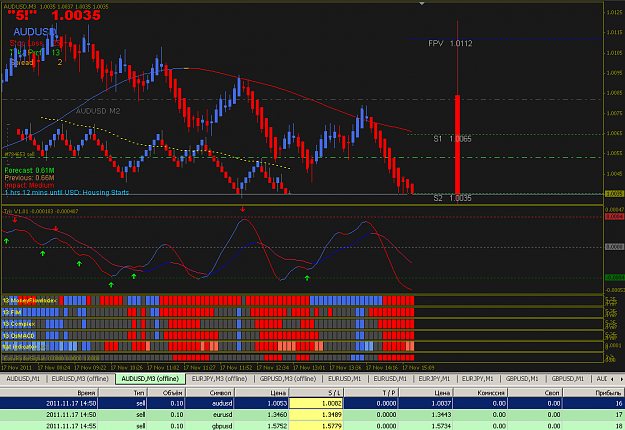Click the 17 Nov 11:52 time axis label
This screenshot has width=625, height=430.
(x=236, y=367)
